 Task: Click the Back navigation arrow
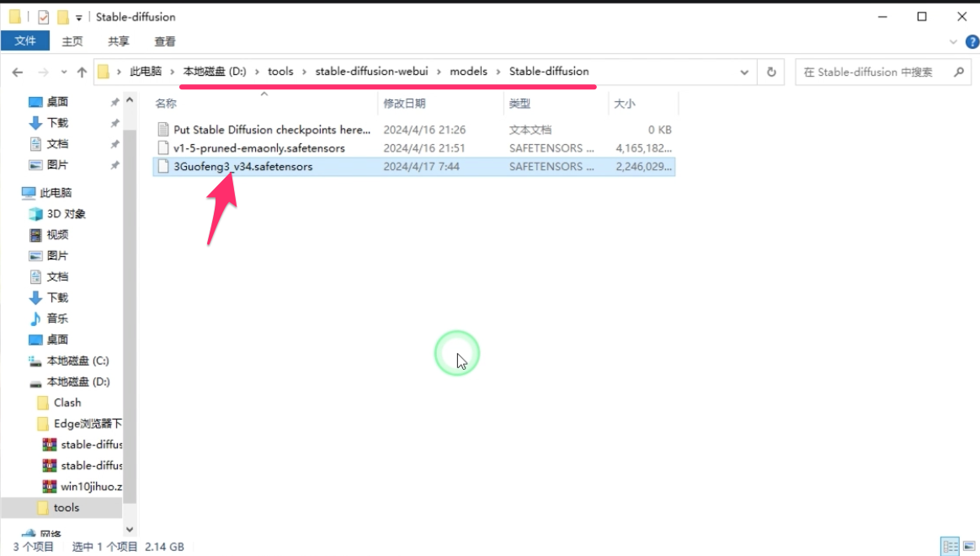point(18,72)
